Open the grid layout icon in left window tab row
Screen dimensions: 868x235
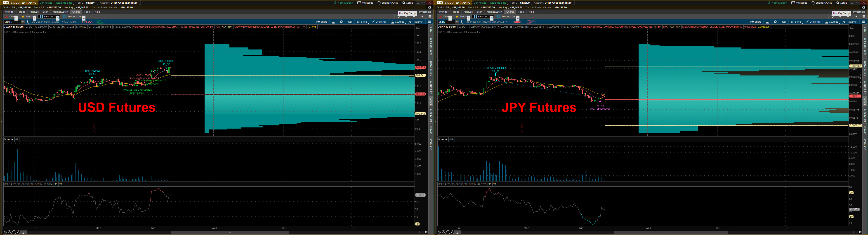pyautogui.click(x=422, y=16)
